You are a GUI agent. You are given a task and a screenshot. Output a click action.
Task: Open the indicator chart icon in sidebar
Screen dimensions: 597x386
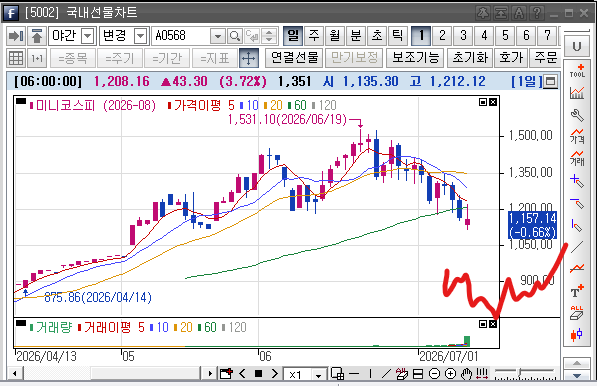coord(577,93)
